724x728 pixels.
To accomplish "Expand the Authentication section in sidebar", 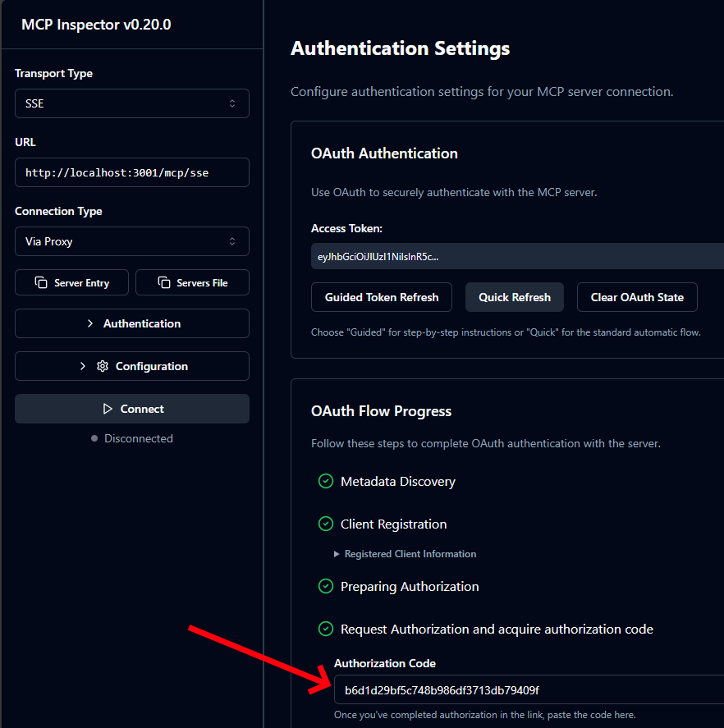I will 132,323.
